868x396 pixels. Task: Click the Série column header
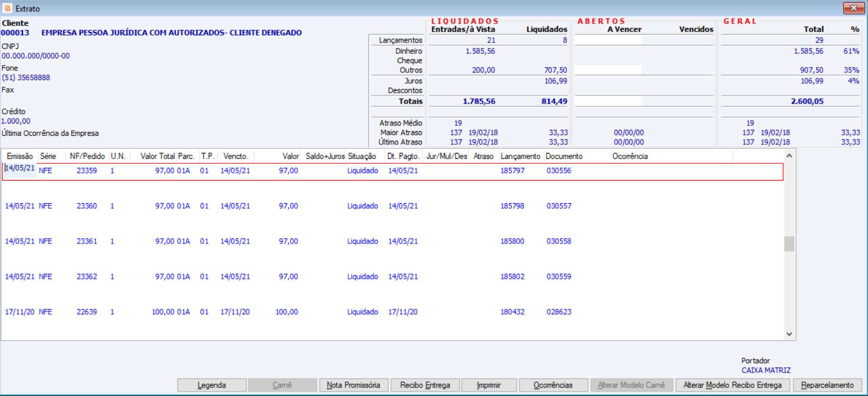click(x=48, y=156)
